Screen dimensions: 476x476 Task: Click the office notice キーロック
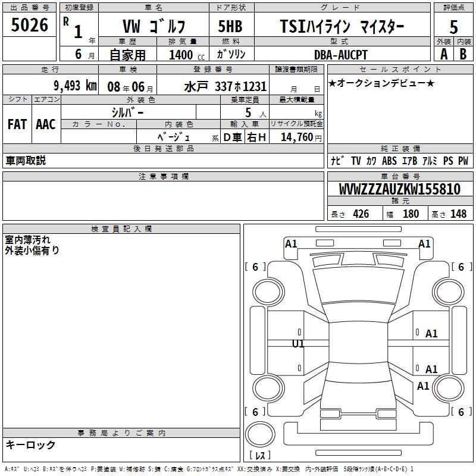31,444
